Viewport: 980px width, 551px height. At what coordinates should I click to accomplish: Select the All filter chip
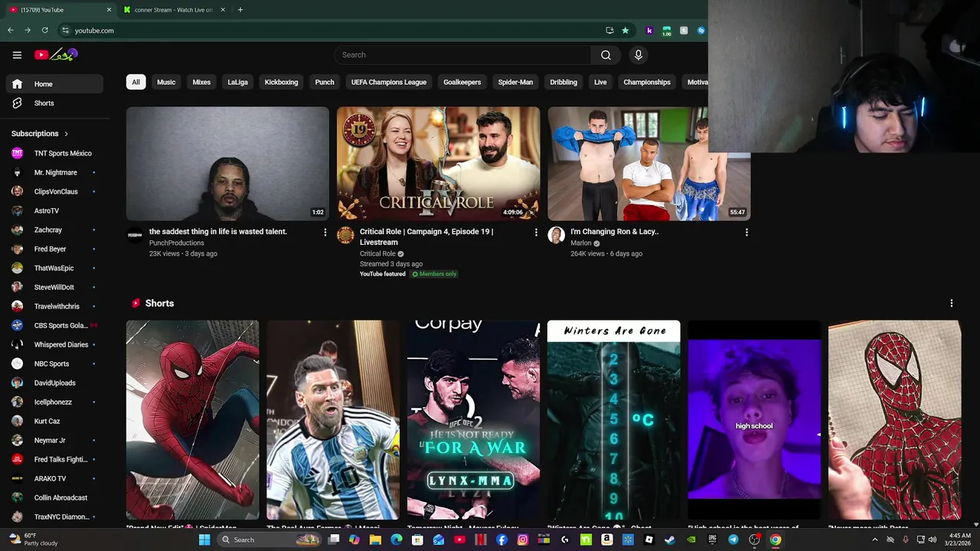coord(136,82)
